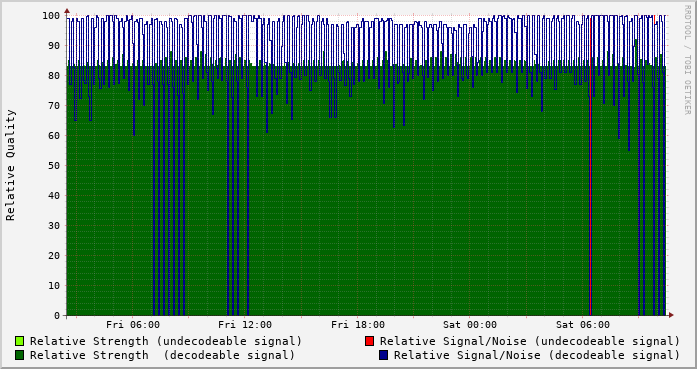
Task: Click the 0 value on the Y axis
Action: tap(57, 316)
